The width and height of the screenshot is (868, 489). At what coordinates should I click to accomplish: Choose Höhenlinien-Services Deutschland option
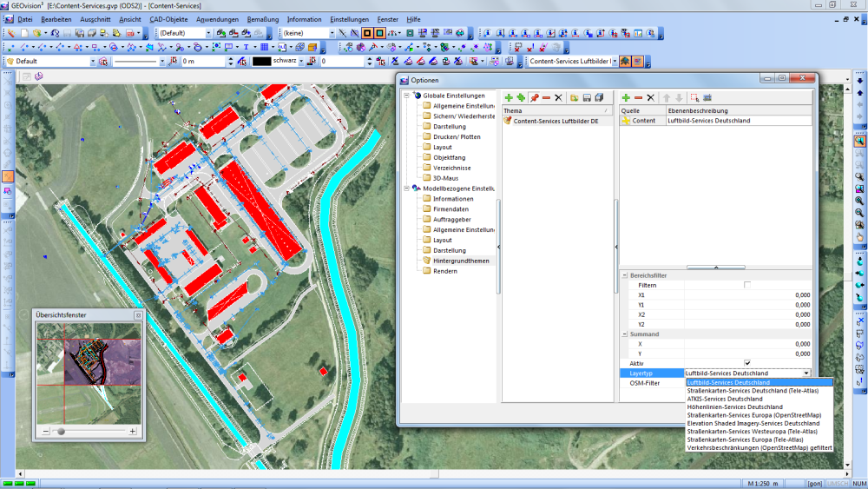click(734, 406)
